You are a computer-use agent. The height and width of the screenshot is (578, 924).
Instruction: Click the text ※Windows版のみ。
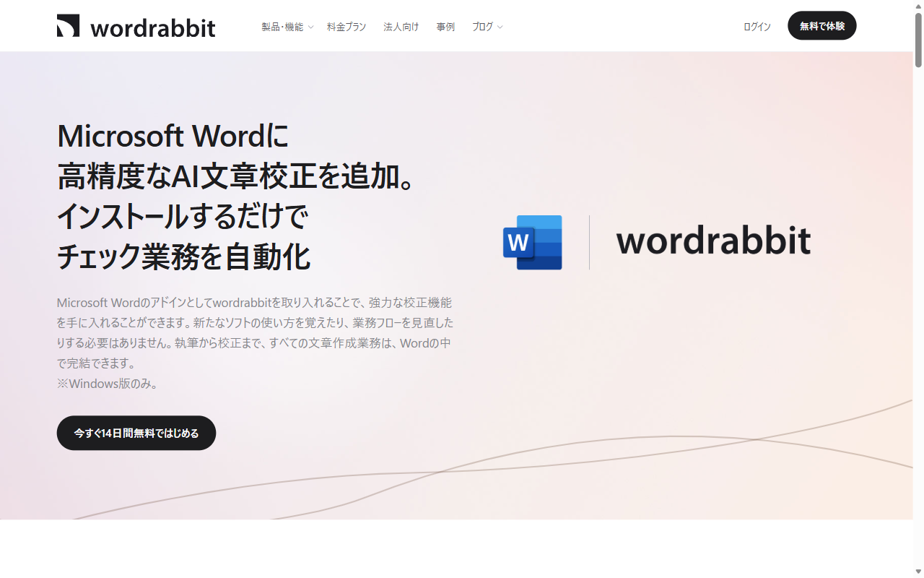click(108, 384)
